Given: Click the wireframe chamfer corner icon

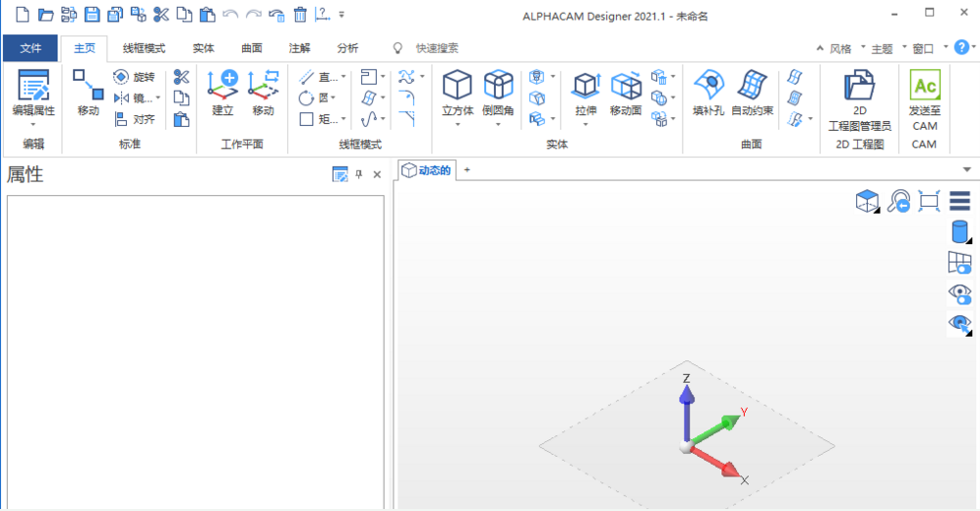Looking at the screenshot, I should pyautogui.click(x=407, y=119).
